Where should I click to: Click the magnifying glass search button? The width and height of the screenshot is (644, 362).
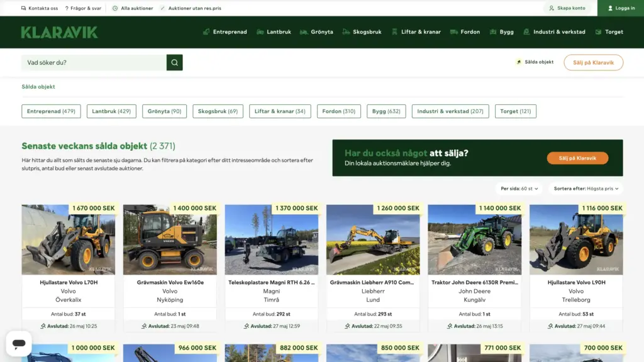tap(174, 63)
